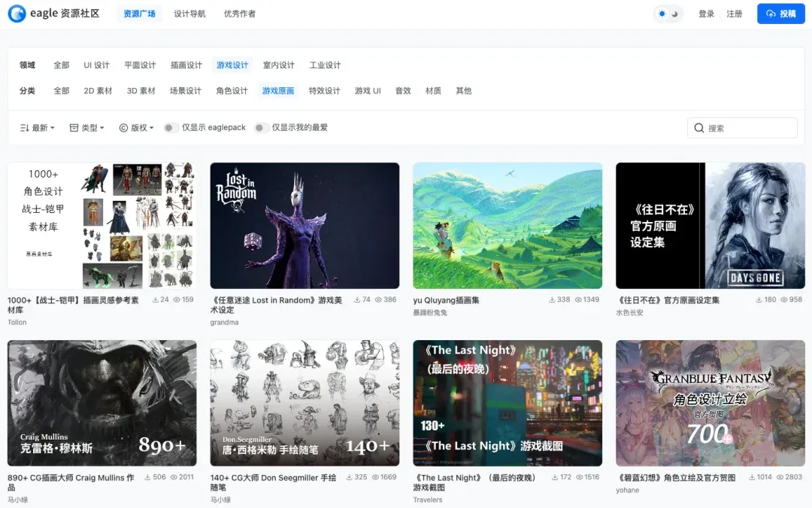Open the 资源广场 tab
The image size is (812, 508).
pos(139,14)
